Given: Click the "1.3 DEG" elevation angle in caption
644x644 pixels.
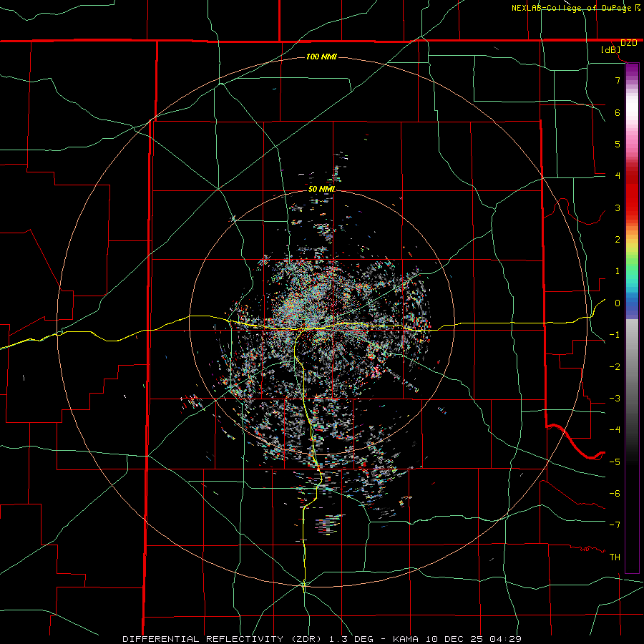Looking at the screenshot, I should [x=351, y=639].
